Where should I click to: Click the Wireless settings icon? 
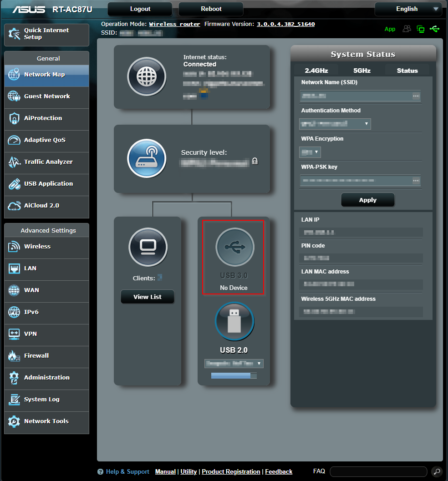click(14, 247)
